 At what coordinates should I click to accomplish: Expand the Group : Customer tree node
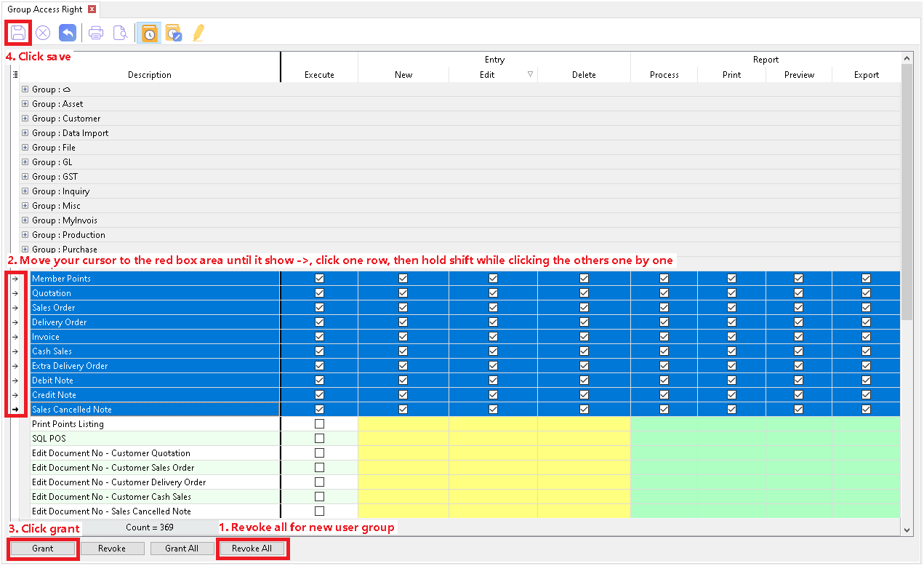(25, 119)
